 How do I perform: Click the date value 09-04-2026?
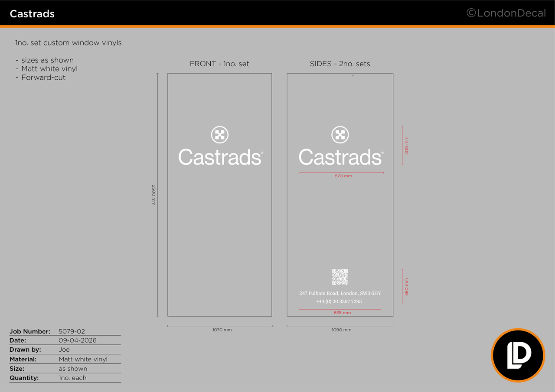[78, 340]
